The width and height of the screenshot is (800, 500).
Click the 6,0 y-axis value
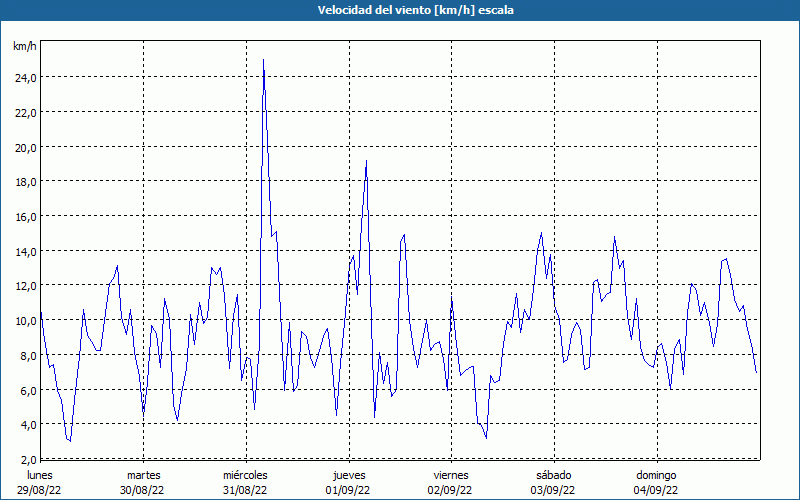point(29,390)
